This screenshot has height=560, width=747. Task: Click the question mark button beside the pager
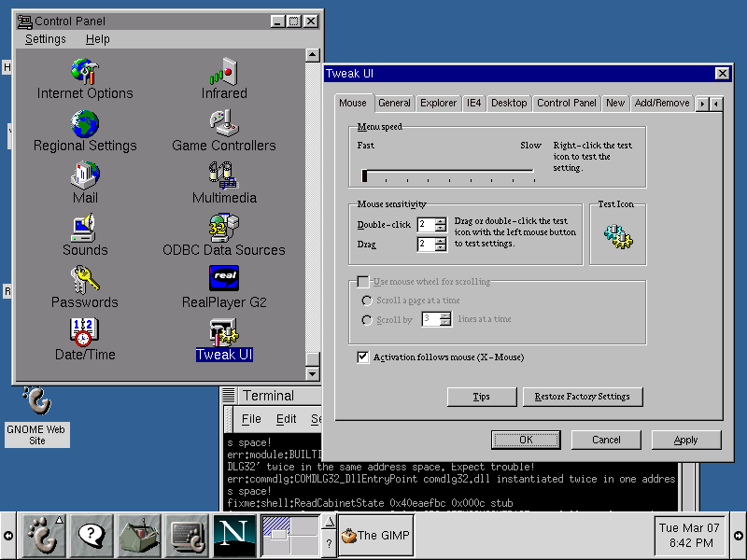[329, 543]
